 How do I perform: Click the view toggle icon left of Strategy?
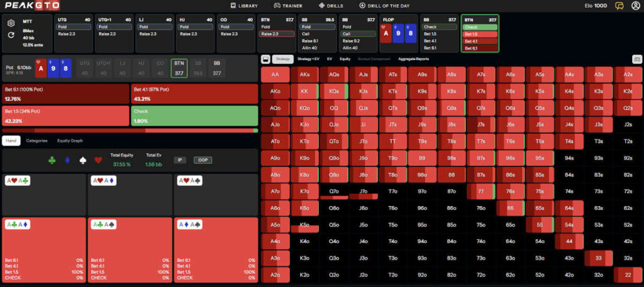266,59
